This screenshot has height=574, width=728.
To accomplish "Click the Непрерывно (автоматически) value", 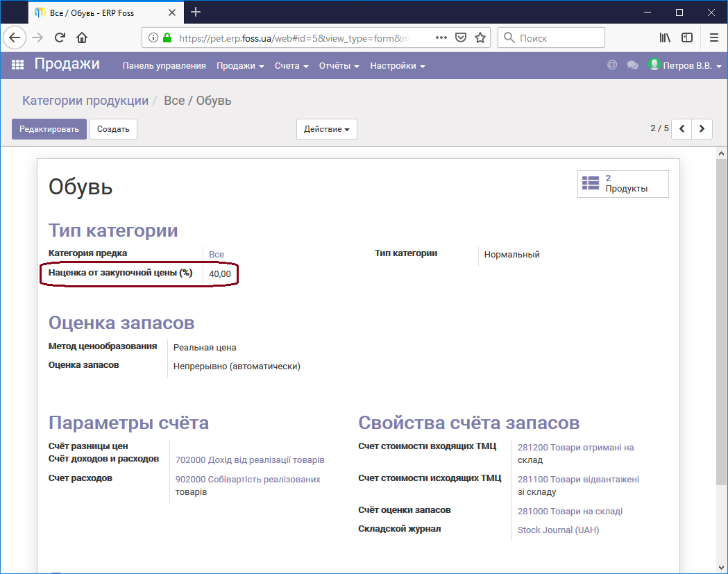I will coord(237,366).
